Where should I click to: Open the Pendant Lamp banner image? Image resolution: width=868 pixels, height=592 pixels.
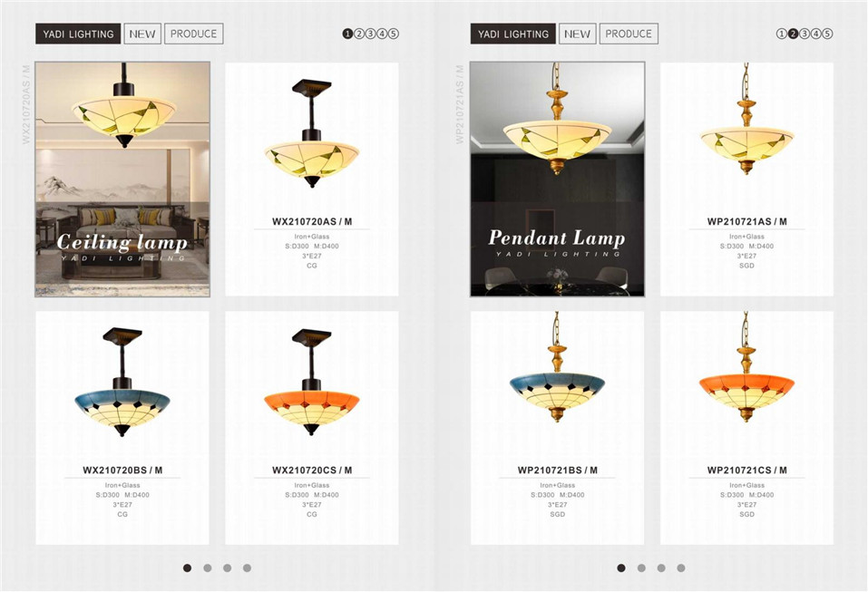[x=558, y=180]
